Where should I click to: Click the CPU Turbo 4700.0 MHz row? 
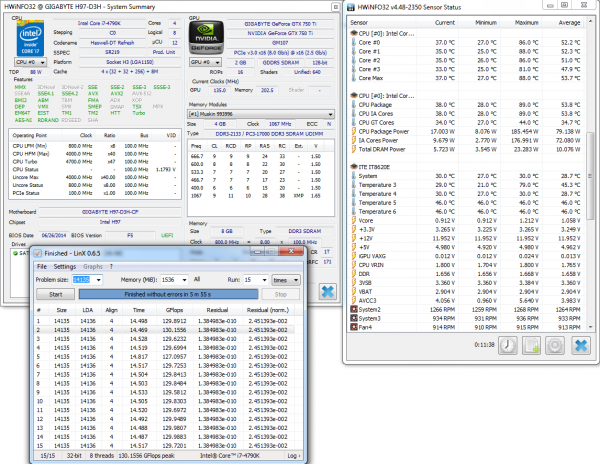[x=94, y=161]
